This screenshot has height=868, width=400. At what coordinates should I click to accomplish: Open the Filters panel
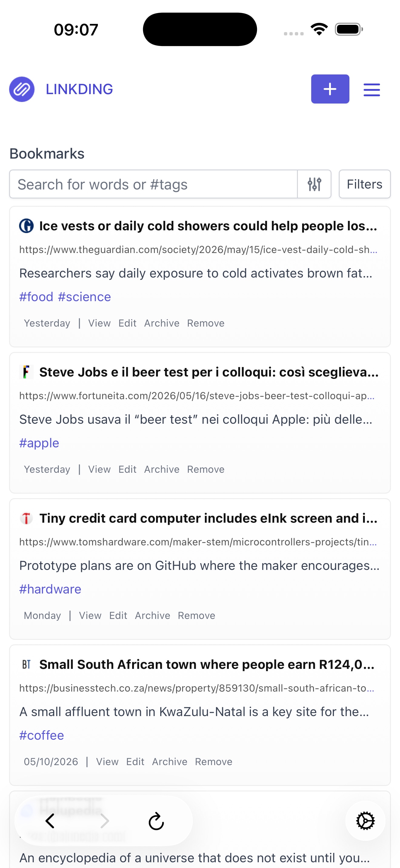point(365,184)
